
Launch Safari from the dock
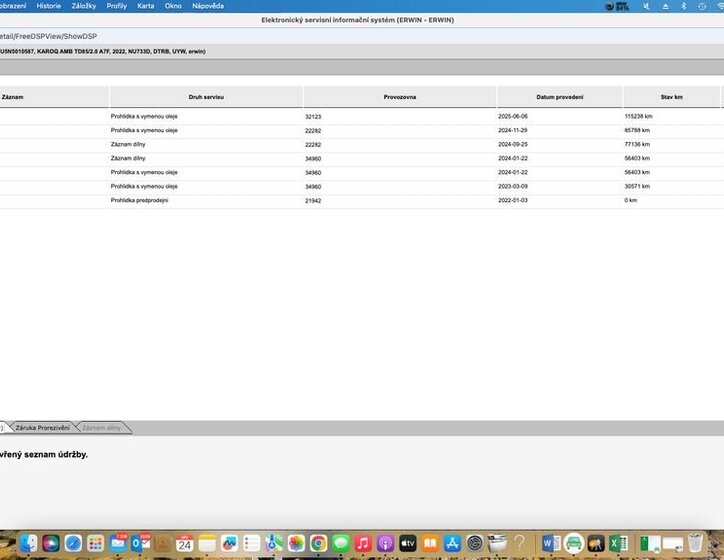73,543
